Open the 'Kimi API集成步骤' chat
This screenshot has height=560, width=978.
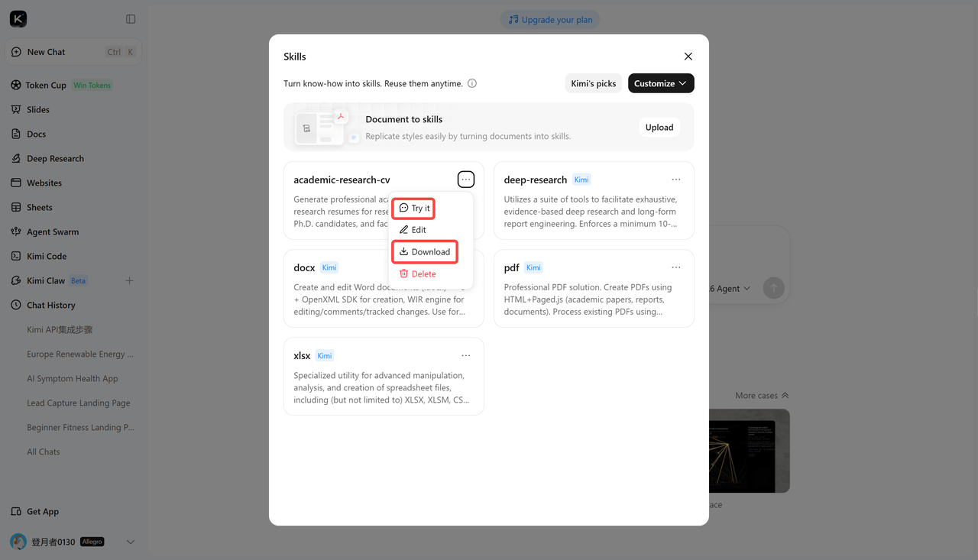coord(60,330)
